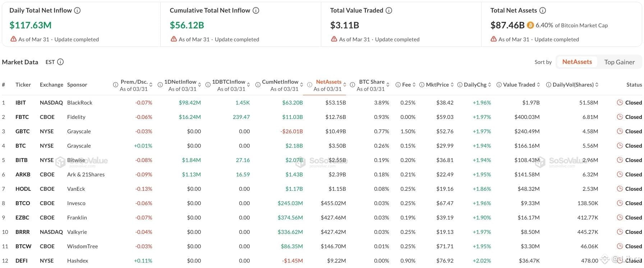Click the EST timezone info icon
Image resolution: width=644 pixels, height=268 pixels.
pos(60,62)
